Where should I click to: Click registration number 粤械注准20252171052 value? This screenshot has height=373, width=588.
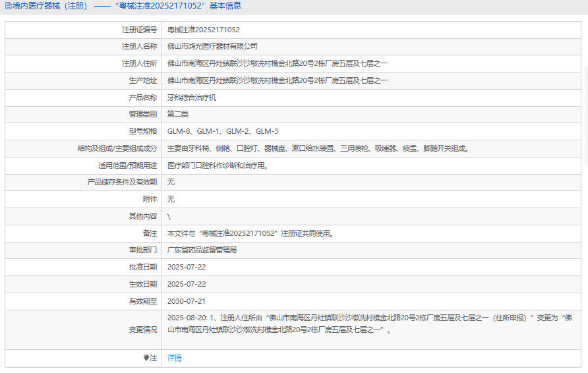point(203,30)
